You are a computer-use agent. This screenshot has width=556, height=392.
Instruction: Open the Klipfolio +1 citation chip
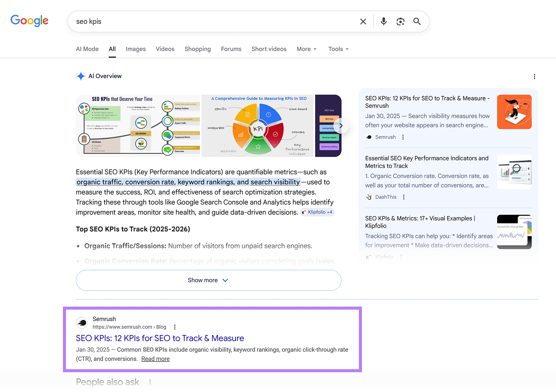pyautogui.click(x=317, y=212)
